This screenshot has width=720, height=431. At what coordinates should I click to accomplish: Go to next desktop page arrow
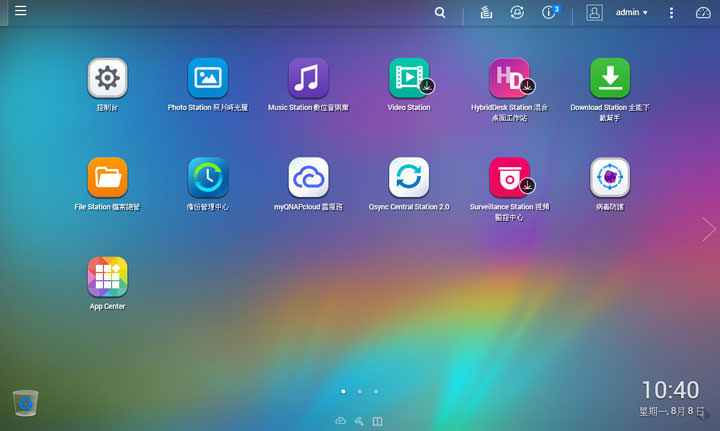pyautogui.click(x=709, y=229)
